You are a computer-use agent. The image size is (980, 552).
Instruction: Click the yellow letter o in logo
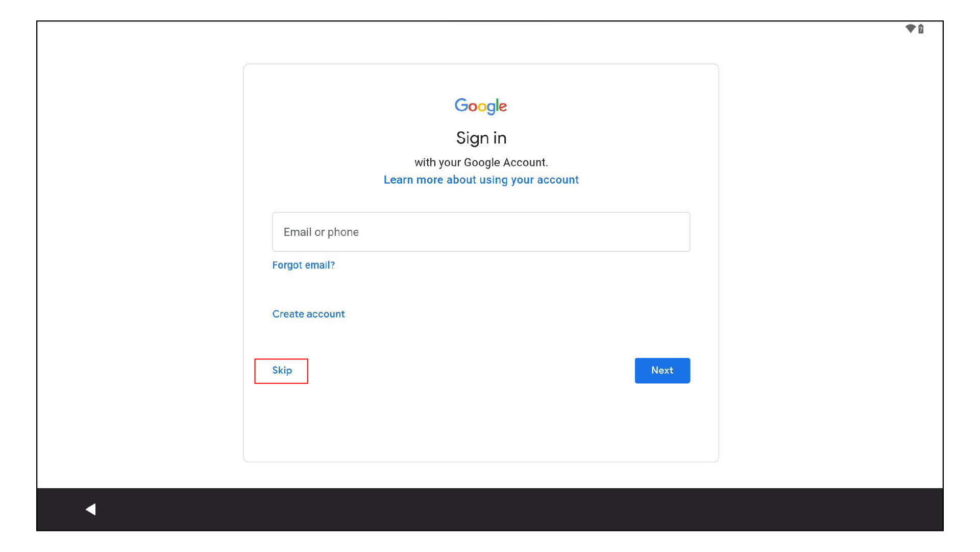pos(482,107)
